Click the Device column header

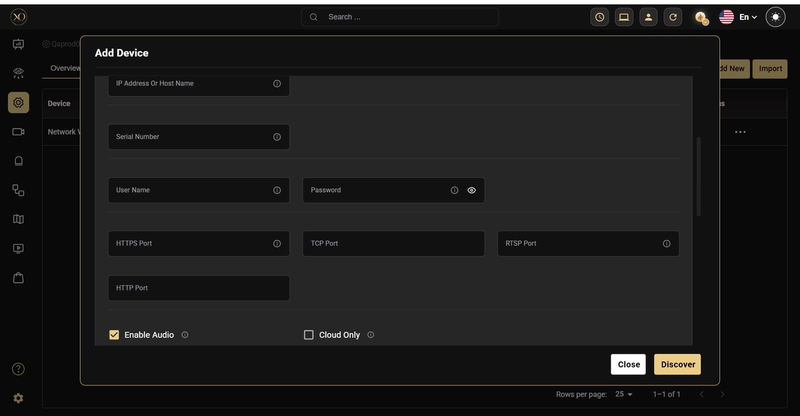coord(59,104)
